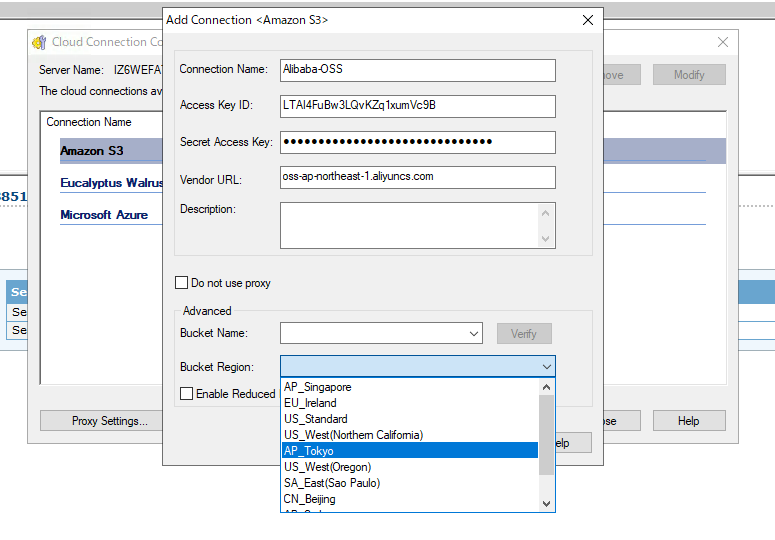The image size is (775, 540).
Task: Focus the Secret Access Key field
Action: click(x=418, y=142)
